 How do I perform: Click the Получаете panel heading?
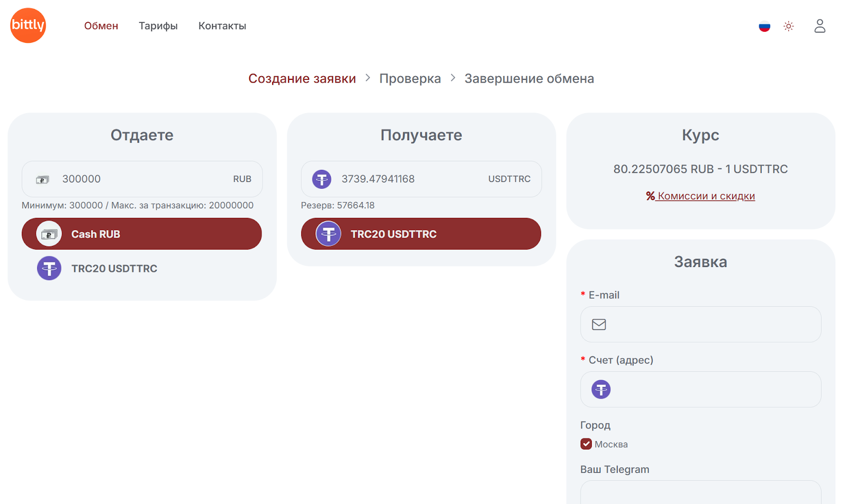pyautogui.click(x=421, y=135)
